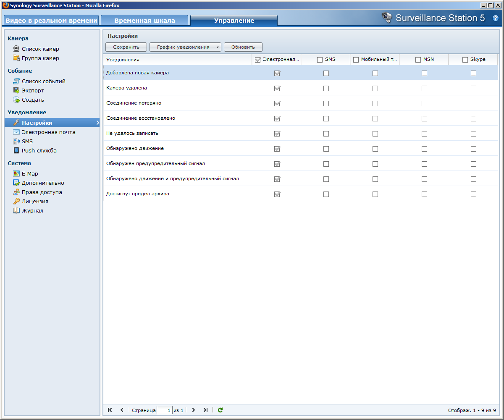This screenshot has height=420, width=504.
Task: Click the Push-служба mobile icon
Action: 16,150
